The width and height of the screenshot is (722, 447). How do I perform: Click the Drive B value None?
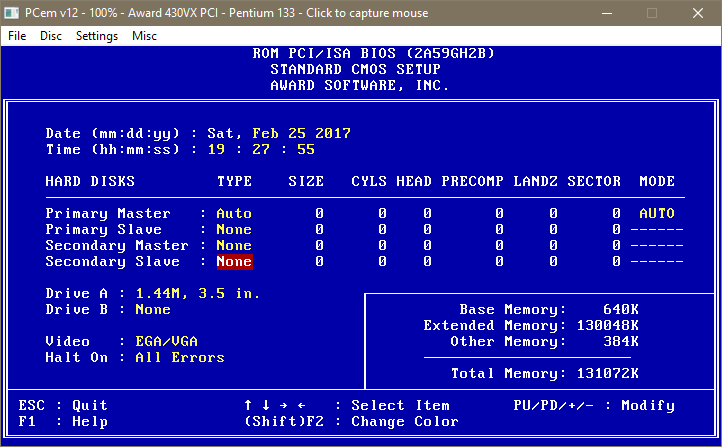[x=153, y=309]
